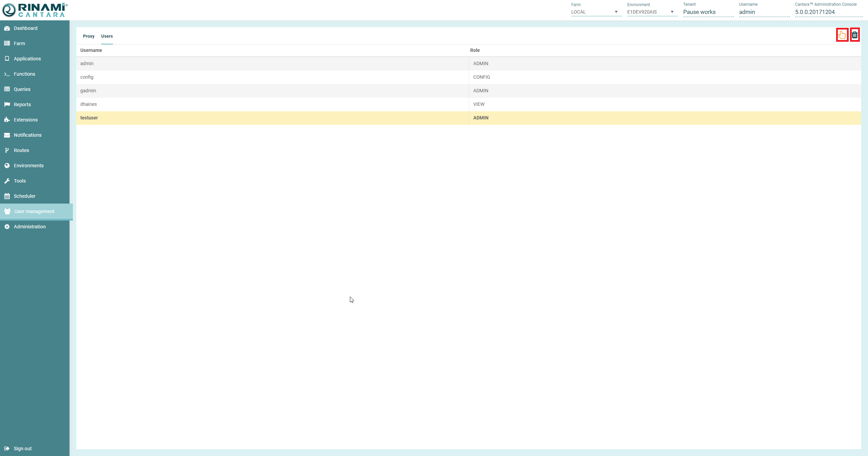Image resolution: width=868 pixels, height=456 pixels.
Task: Open the Scheduler calendar item
Action: (24, 196)
